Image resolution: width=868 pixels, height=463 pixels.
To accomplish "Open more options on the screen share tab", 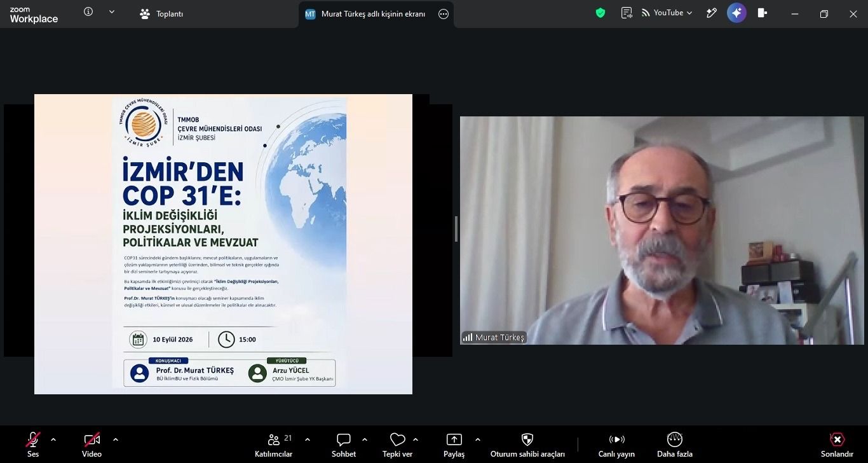I will tap(444, 14).
